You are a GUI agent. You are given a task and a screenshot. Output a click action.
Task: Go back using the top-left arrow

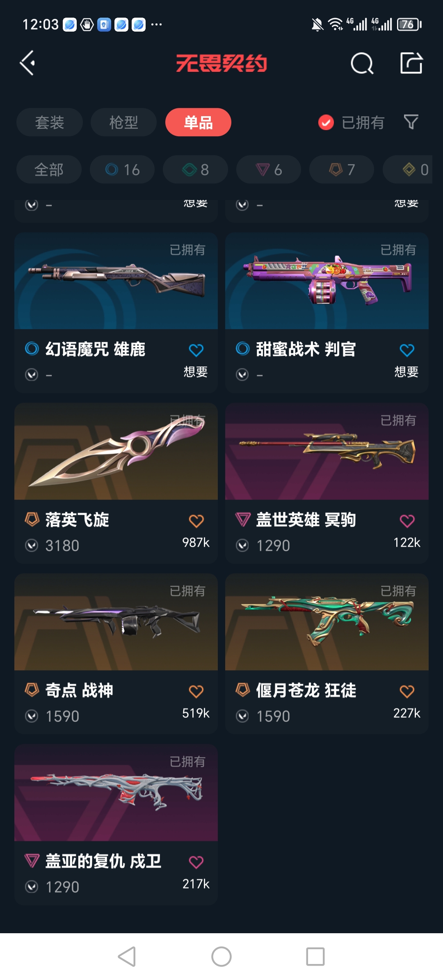tap(27, 63)
